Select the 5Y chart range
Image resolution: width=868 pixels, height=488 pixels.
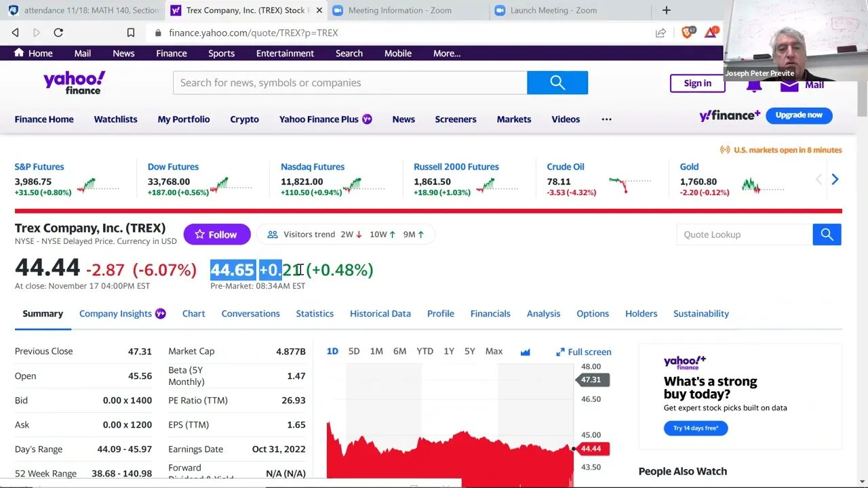(470, 351)
